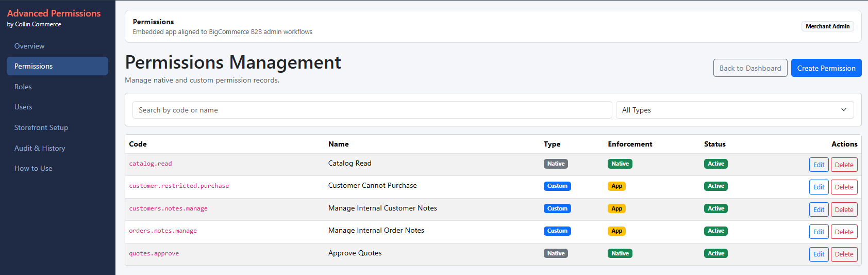Click Custom type badge for customers.notes.manage
The height and width of the screenshot is (275, 868).
[x=557, y=208]
